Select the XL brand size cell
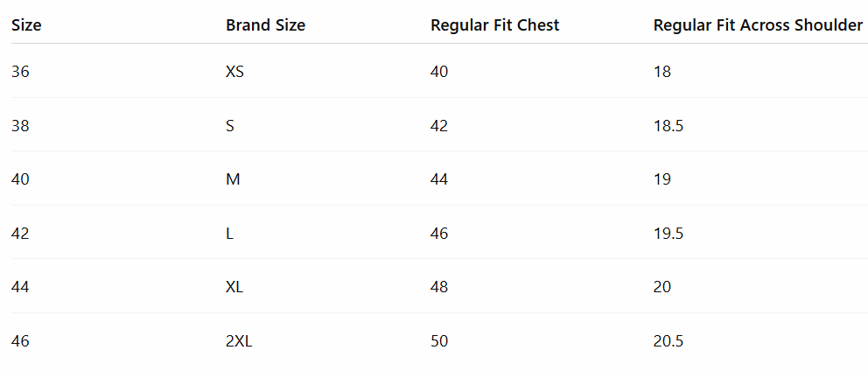The image size is (868, 371). click(234, 287)
